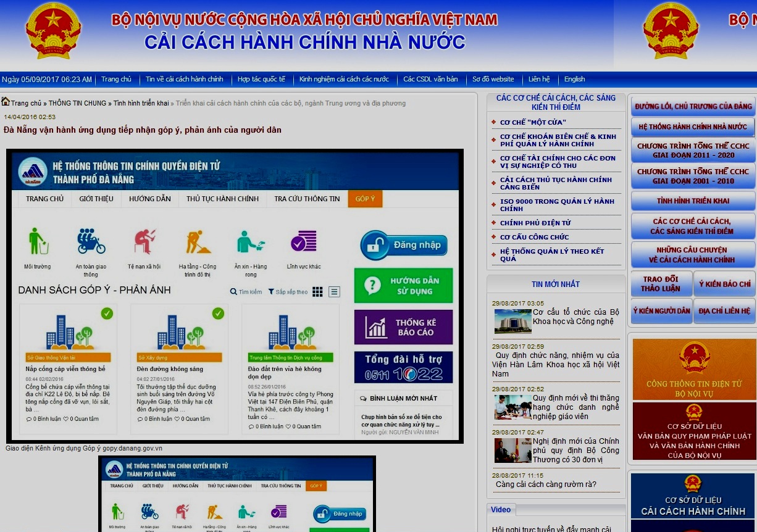The height and width of the screenshot is (532, 757).
Task: Click Đường lối, chủ trương của Đảng button
Action: [x=693, y=106]
